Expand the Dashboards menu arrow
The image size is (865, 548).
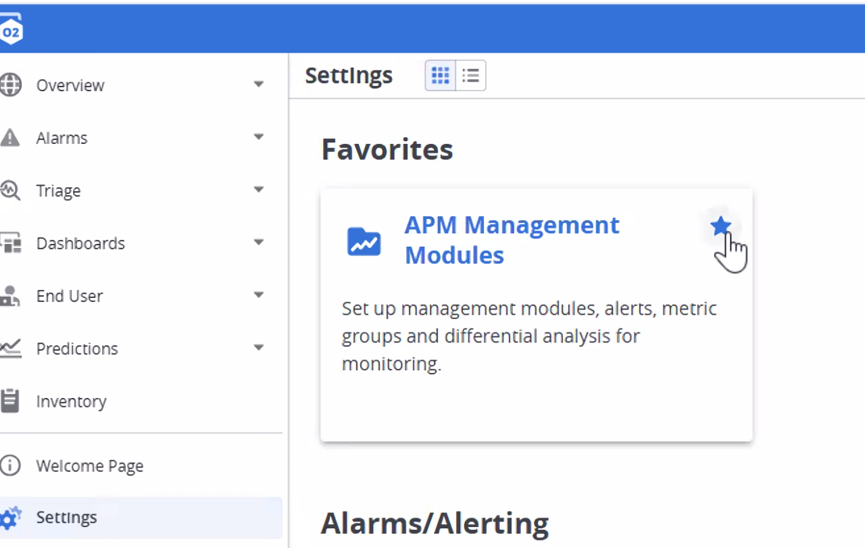258,242
